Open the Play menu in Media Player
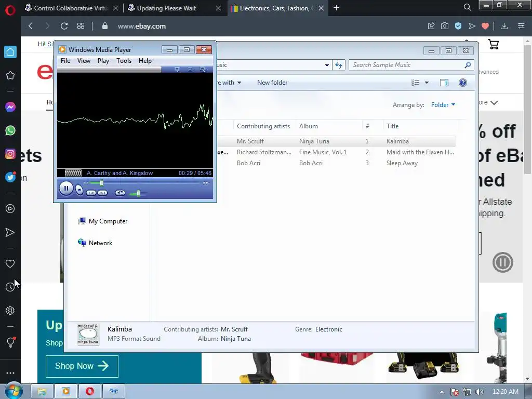 [x=103, y=61]
